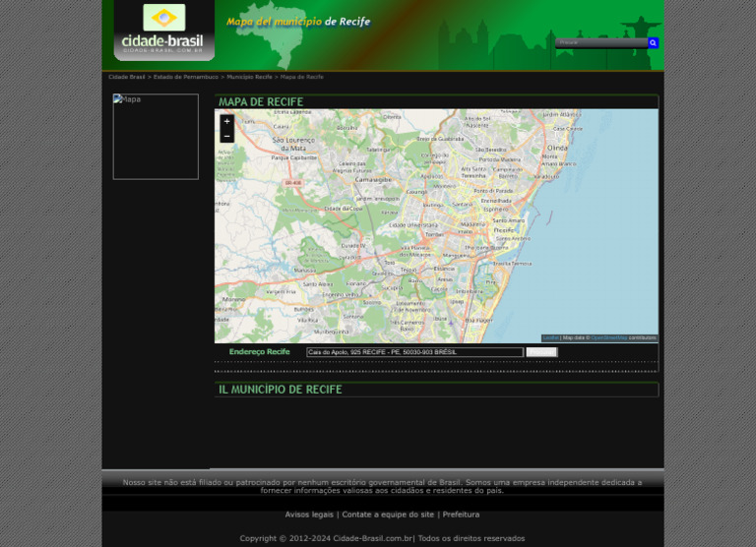Click the search magnifier icon in header
The width and height of the screenshot is (756, 547).
653,43
